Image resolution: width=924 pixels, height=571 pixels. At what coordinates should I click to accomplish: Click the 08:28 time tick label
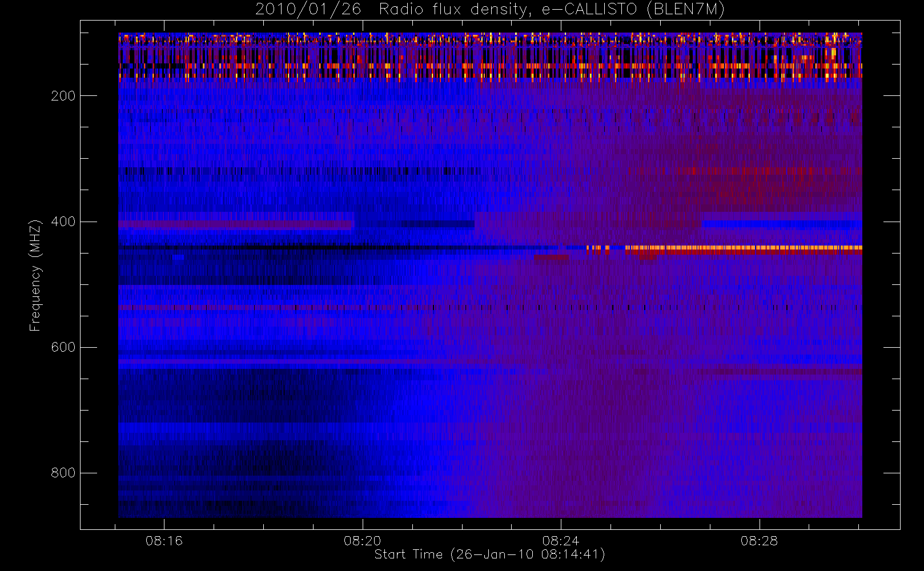pyautogui.click(x=759, y=541)
